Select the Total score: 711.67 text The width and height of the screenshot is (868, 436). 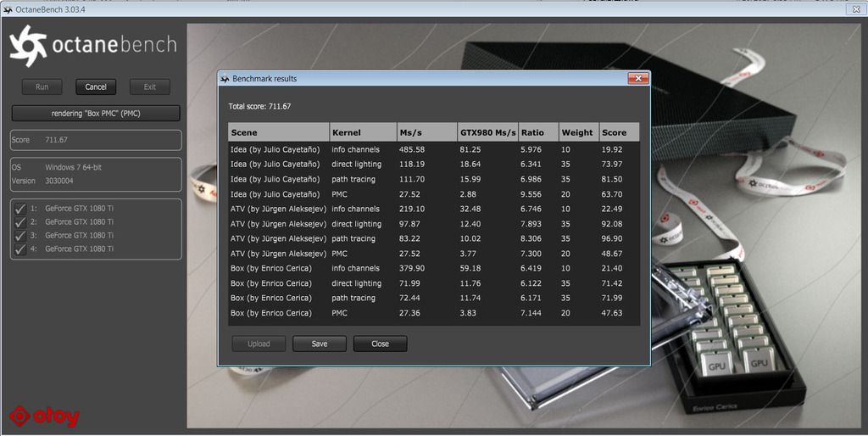(x=259, y=106)
